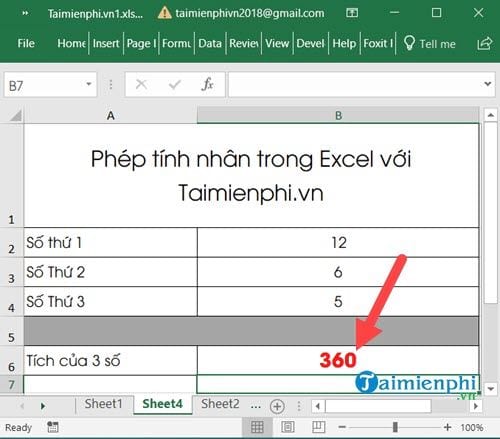
Task: Open the Help ribbon tab
Action: tap(344, 43)
